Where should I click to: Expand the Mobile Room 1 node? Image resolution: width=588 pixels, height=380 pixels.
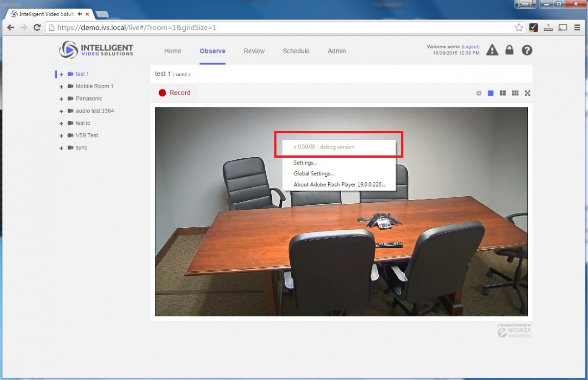pos(61,87)
